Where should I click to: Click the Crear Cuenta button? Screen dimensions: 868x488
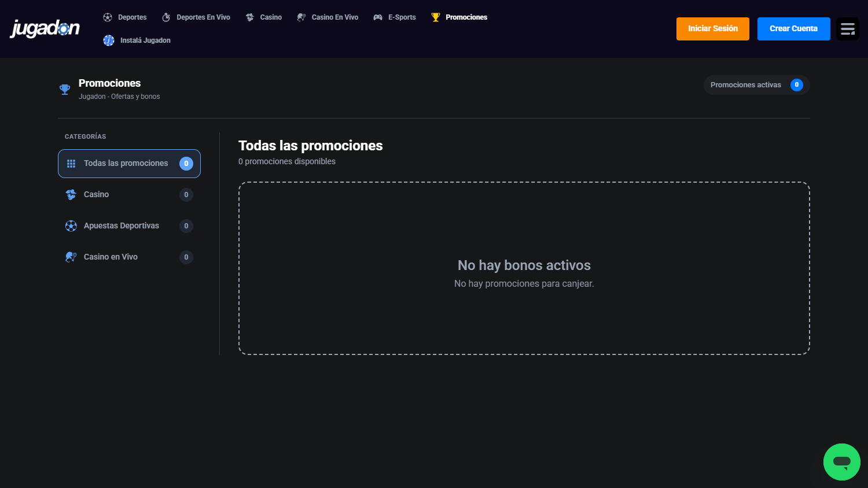pos(794,29)
